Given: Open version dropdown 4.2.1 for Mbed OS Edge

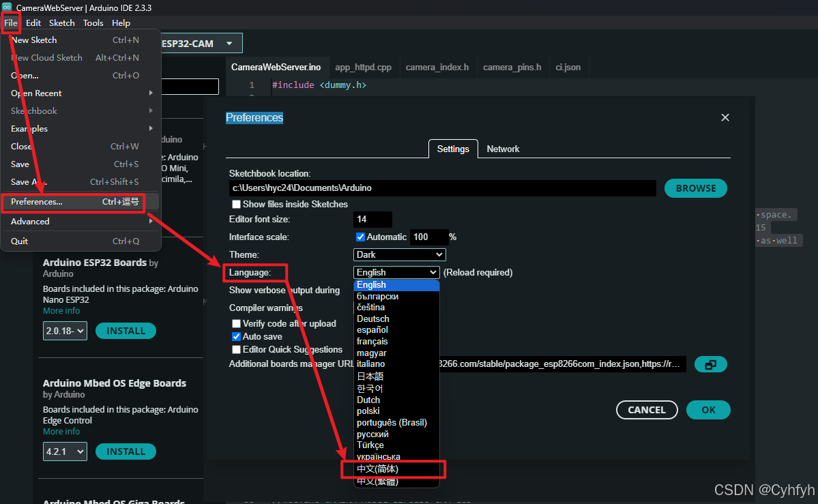Looking at the screenshot, I should [65, 451].
